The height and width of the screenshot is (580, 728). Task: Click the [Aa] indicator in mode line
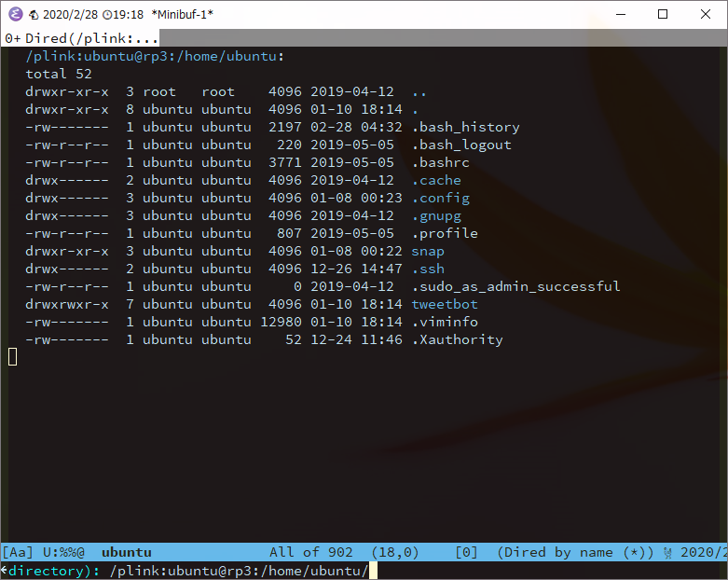coord(18,552)
